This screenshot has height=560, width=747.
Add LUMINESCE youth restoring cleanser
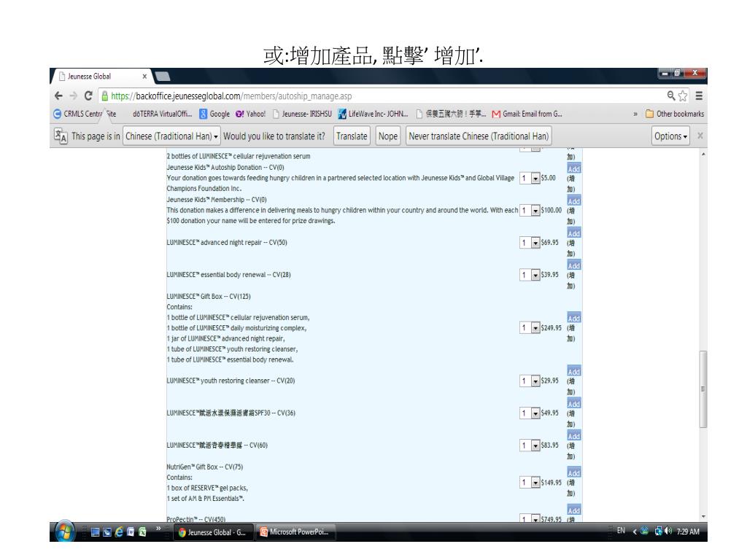tap(573, 372)
